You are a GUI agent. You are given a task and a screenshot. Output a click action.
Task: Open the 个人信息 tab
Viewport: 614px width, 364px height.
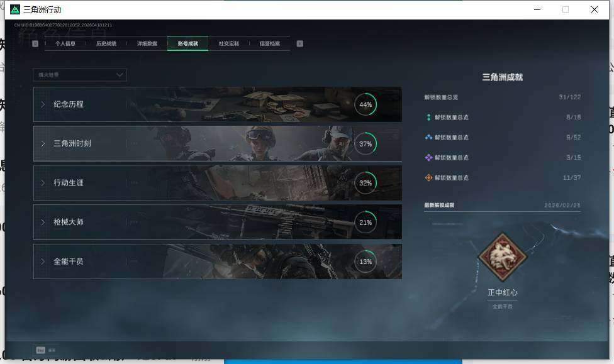click(65, 43)
